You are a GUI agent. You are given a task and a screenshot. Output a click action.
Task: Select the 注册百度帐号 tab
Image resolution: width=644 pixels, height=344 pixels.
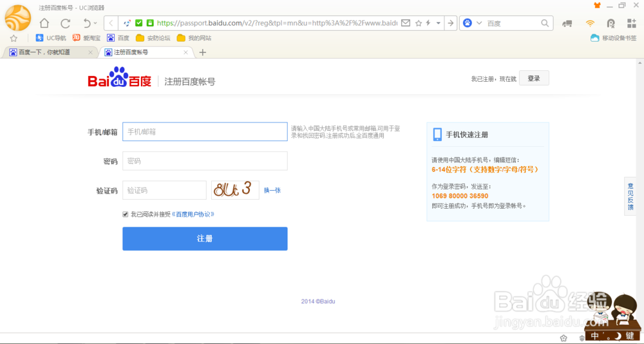pyautogui.click(x=142, y=52)
